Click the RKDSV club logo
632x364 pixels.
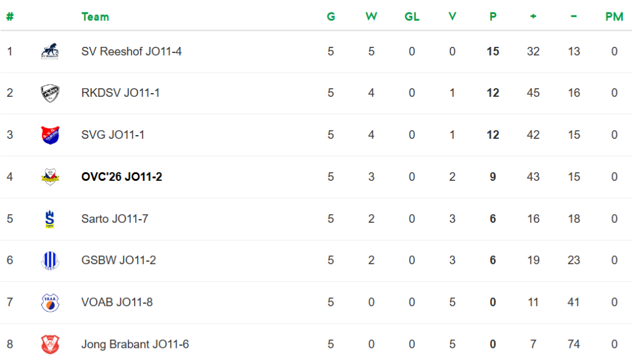click(50, 93)
